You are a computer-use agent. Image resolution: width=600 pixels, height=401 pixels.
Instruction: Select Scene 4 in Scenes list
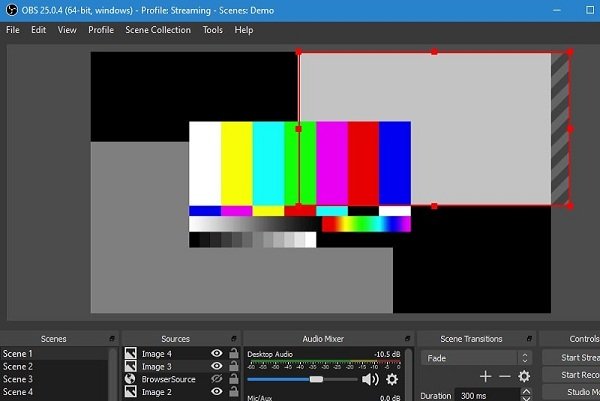(x=54, y=392)
